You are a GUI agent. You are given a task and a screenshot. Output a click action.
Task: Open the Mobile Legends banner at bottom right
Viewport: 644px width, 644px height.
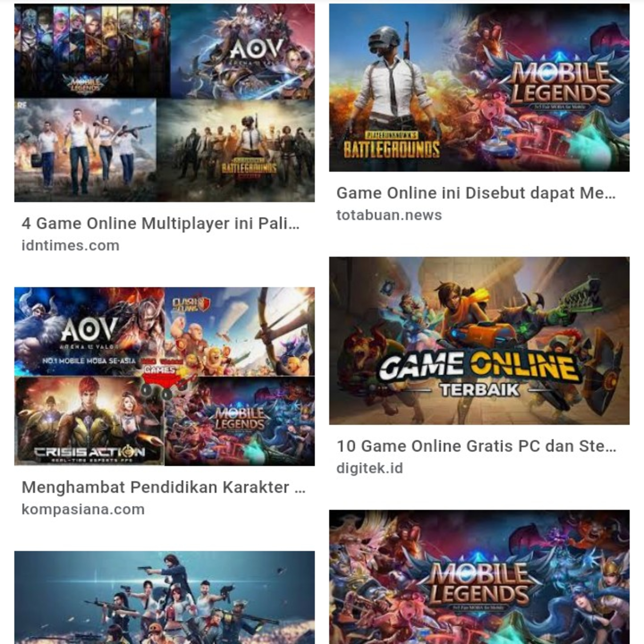coord(479,577)
